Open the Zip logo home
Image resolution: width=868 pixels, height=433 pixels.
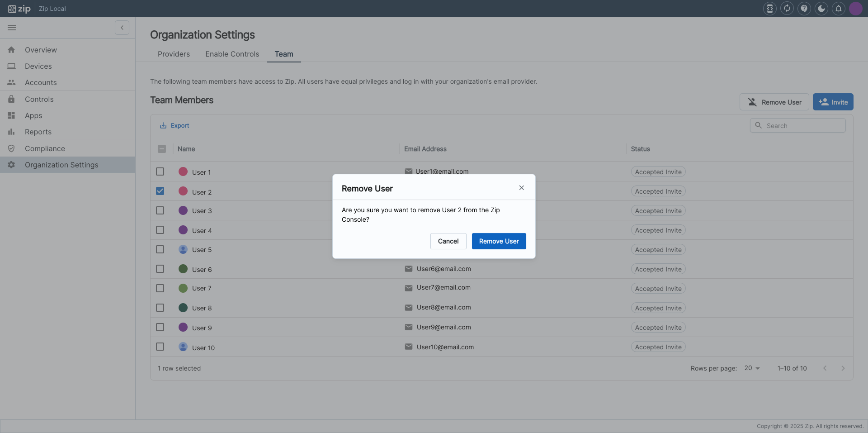tap(19, 9)
